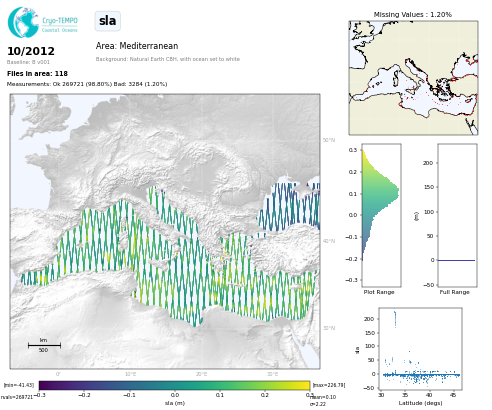Image resolution: width=492 pixels, height=410 pixels.
Task: Click the max=226.79 label by colorbar
Action: click(x=329, y=385)
